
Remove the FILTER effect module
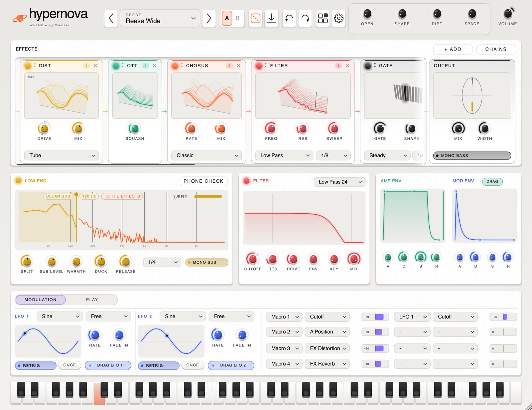[347, 66]
